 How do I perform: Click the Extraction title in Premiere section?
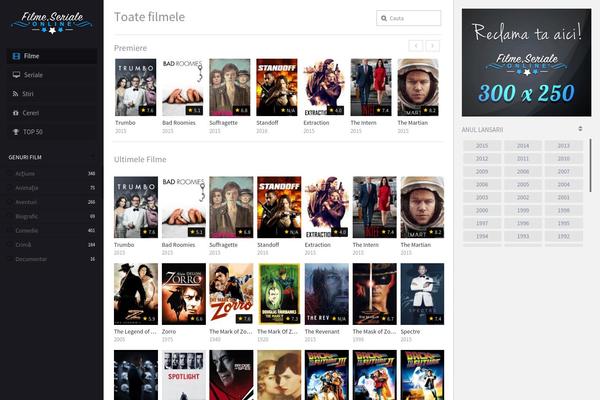(x=316, y=123)
